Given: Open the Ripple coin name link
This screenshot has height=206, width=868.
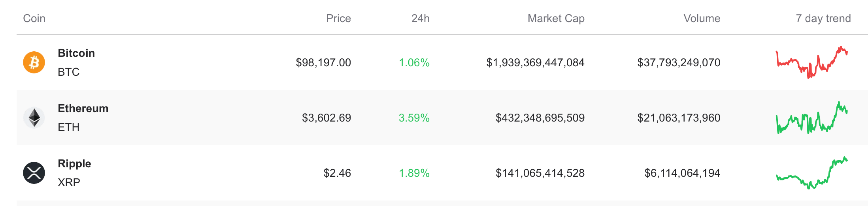Looking at the screenshot, I should tap(74, 164).
